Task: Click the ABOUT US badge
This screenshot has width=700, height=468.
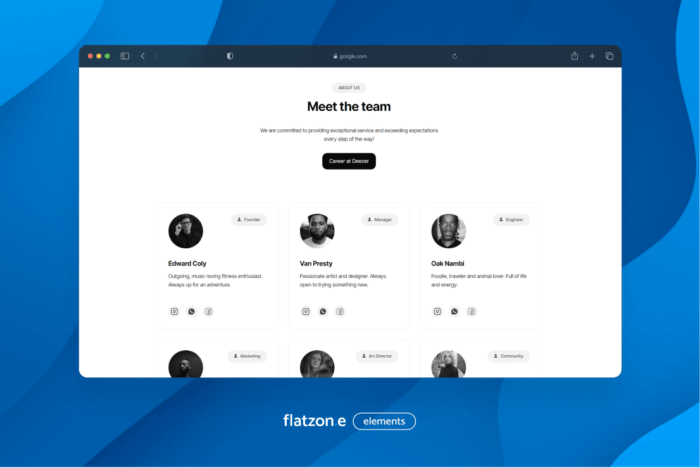Action: click(349, 88)
